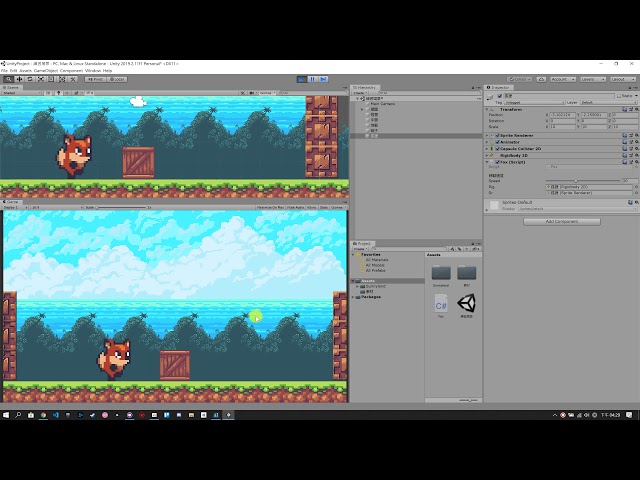This screenshot has height=480, width=640.
Task: Click the object picker next to Sr field
Action: coord(636,193)
